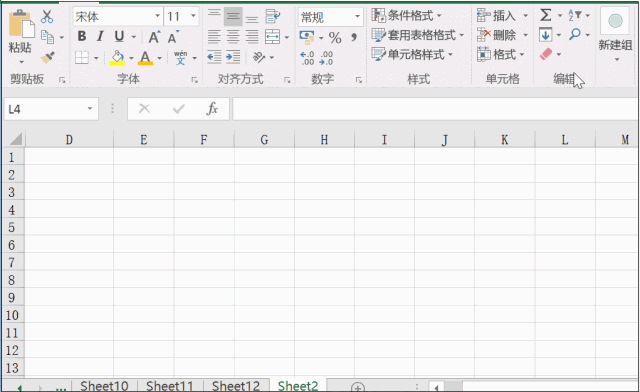This screenshot has width=640, height=392.
Task: Open Format as Table (套用表格格式) menu
Action: [x=418, y=35]
